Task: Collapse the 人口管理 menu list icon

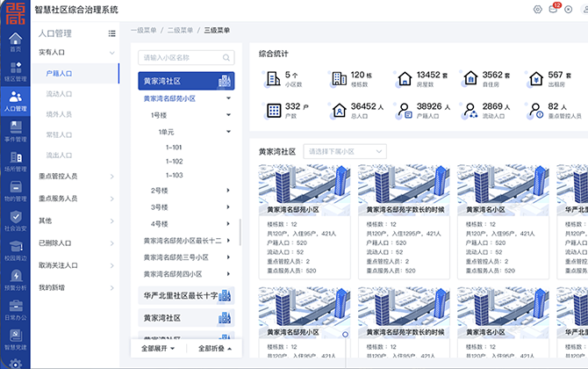Action: [111, 33]
